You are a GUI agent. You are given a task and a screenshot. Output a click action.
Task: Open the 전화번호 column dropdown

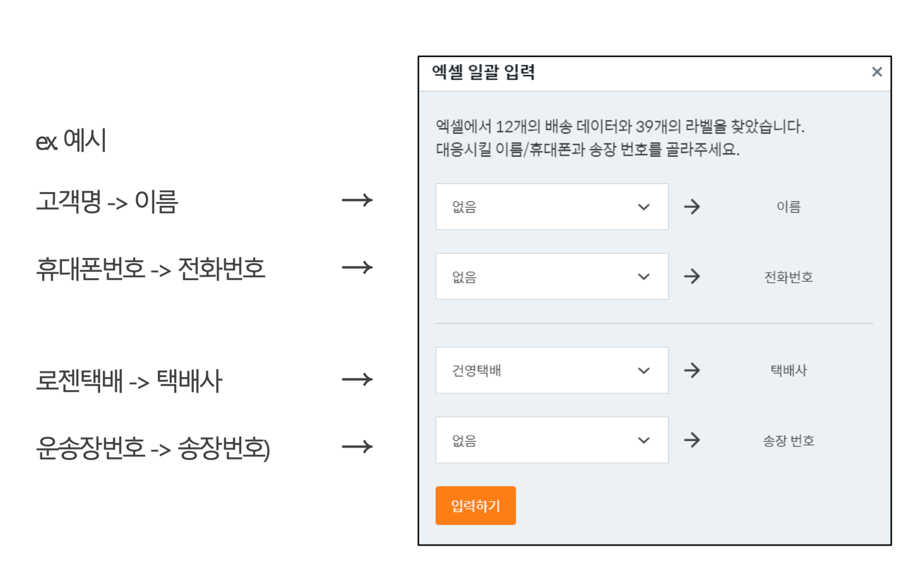click(x=552, y=276)
